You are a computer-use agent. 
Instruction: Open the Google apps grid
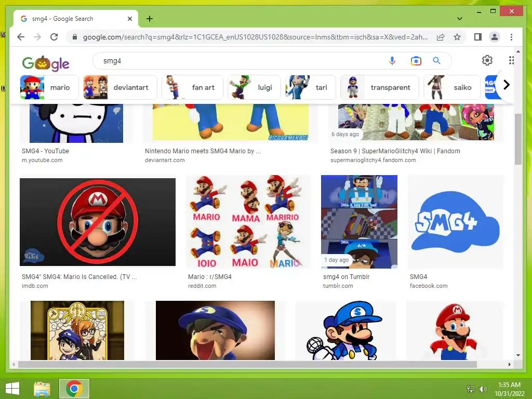pos(511,60)
